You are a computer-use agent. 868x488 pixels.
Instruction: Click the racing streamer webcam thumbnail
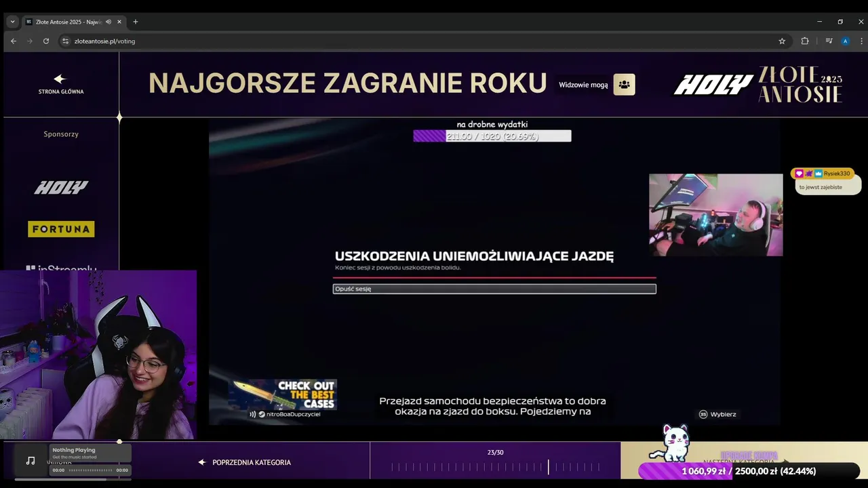(x=716, y=215)
